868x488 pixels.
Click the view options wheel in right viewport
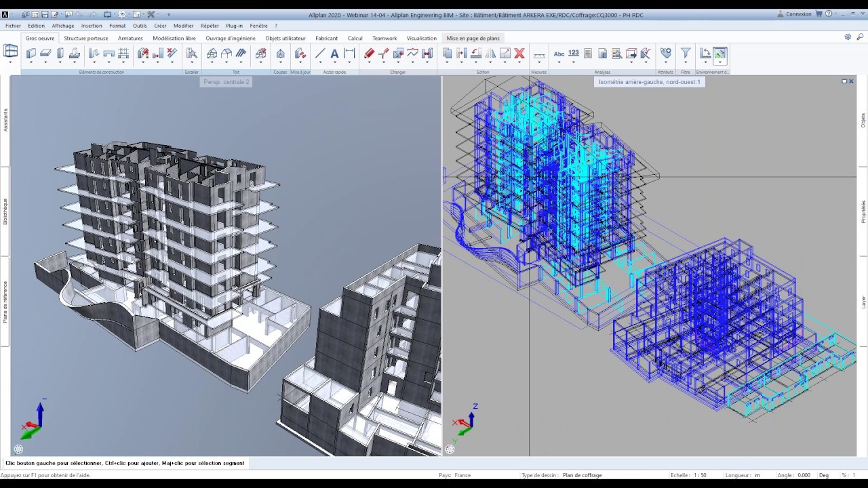(x=450, y=449)
